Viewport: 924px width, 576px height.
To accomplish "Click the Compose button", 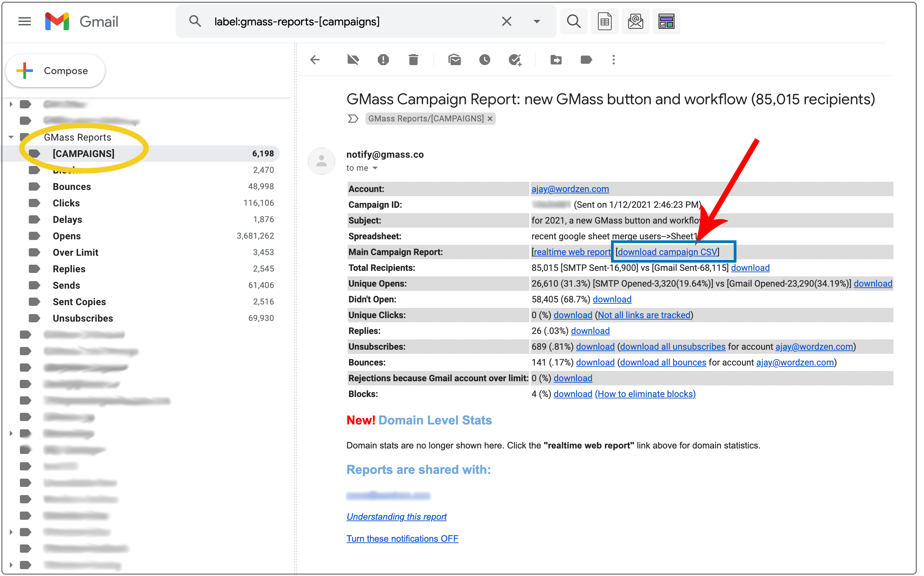I will click(x=56, y=71).
